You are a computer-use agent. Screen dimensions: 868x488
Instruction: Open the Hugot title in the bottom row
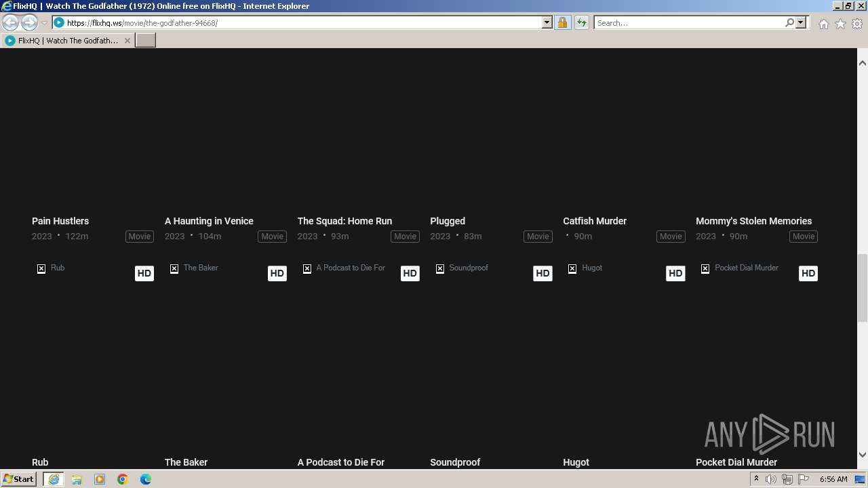pyautogui.click(x=576, y=462)
